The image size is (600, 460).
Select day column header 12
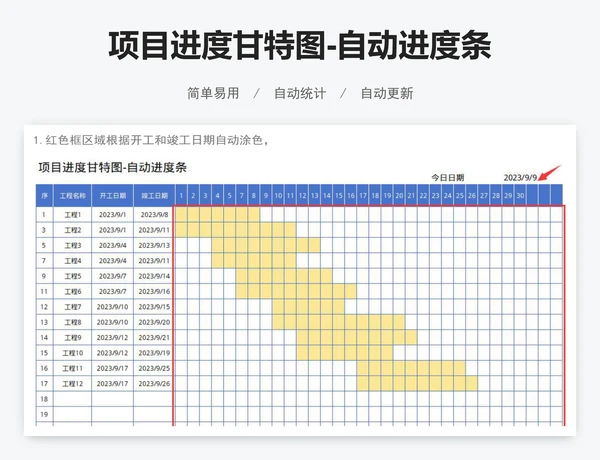302,196
